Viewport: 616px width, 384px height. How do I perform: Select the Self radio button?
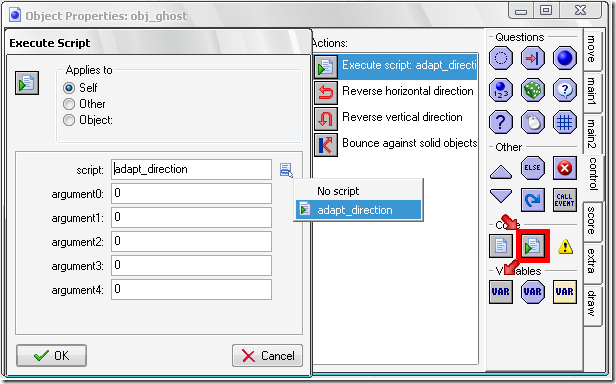coord(69,88)
